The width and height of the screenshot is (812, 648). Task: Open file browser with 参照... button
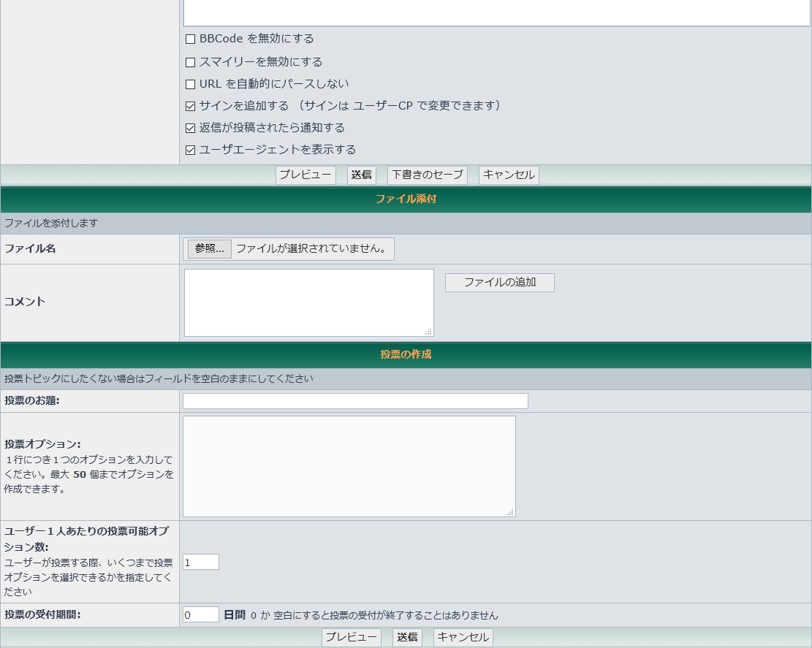point(210,249)
